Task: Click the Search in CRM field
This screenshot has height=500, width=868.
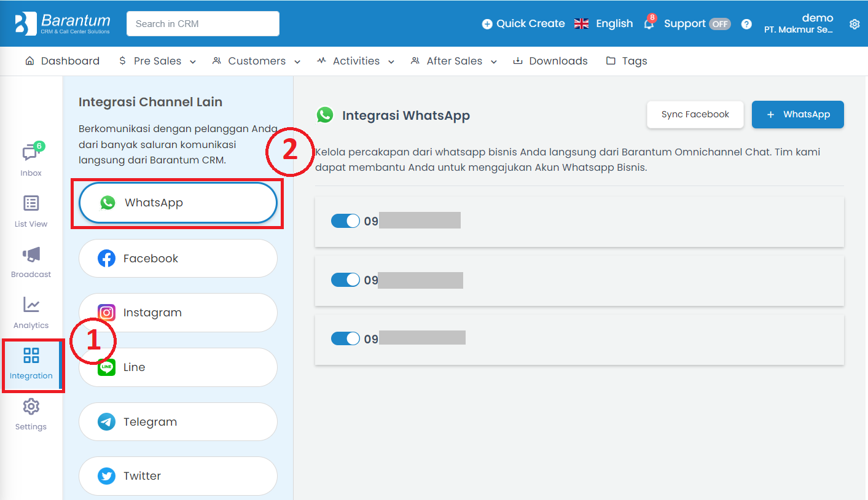Action: point(203,24)
